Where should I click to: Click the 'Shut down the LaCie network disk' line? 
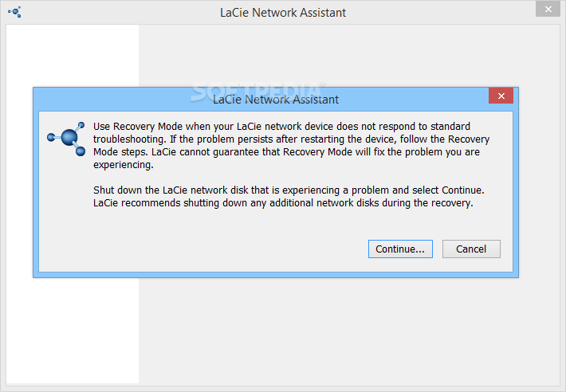(x=289, y=190)
